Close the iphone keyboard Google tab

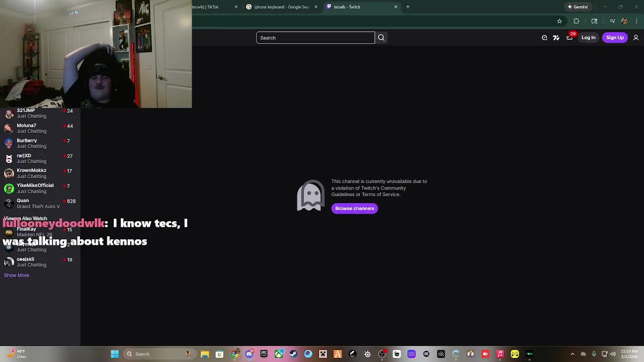click(316, 7)
